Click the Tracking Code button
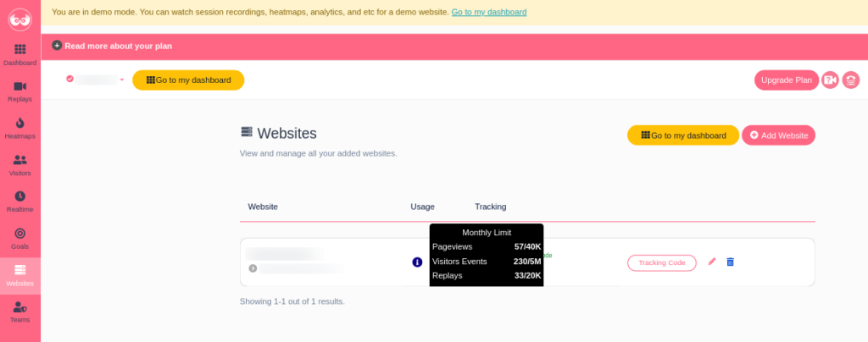Viewport: 868px width, 342px height. [x=661, y=263]
